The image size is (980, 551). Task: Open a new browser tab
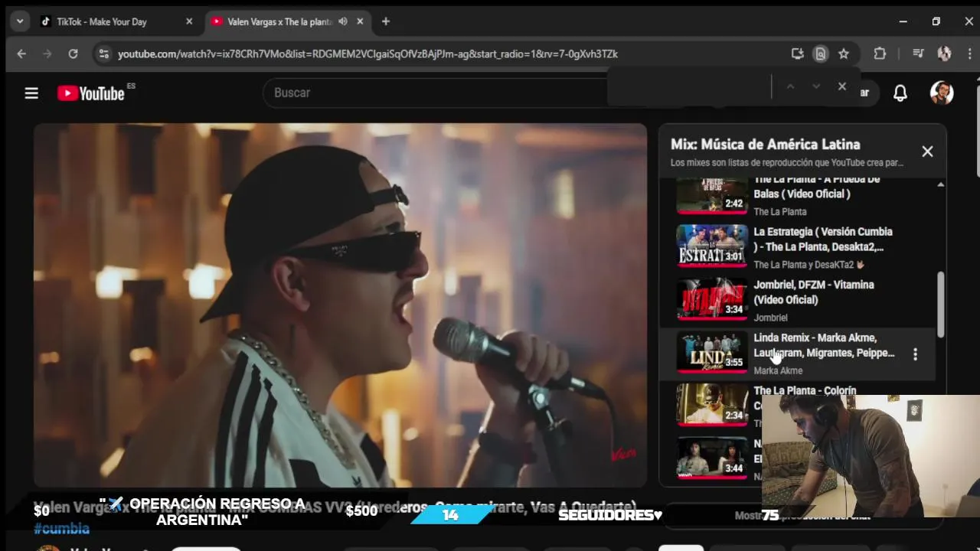tap(386, 21)
